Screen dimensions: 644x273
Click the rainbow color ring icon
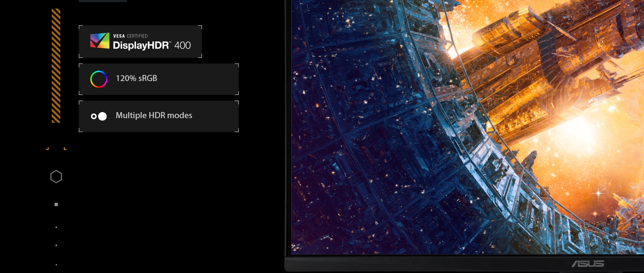99,79
